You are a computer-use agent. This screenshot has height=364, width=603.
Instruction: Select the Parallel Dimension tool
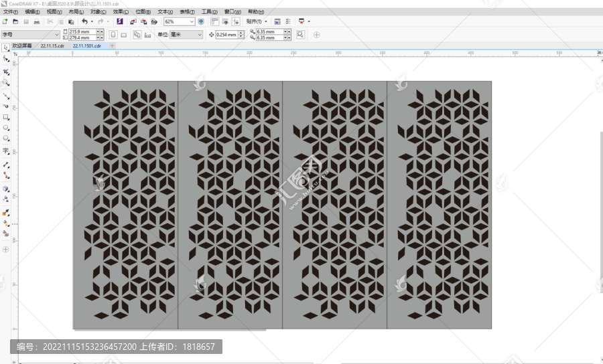[x=6, y=165]
